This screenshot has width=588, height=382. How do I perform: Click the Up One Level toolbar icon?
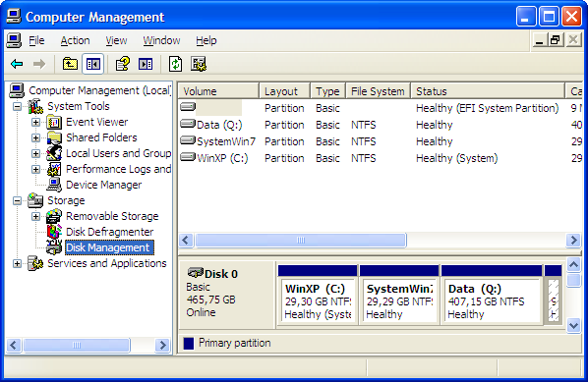pos(70,64)
